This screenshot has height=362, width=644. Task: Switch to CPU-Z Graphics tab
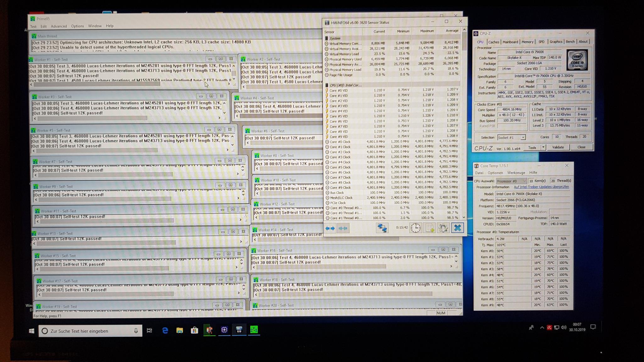556,41
